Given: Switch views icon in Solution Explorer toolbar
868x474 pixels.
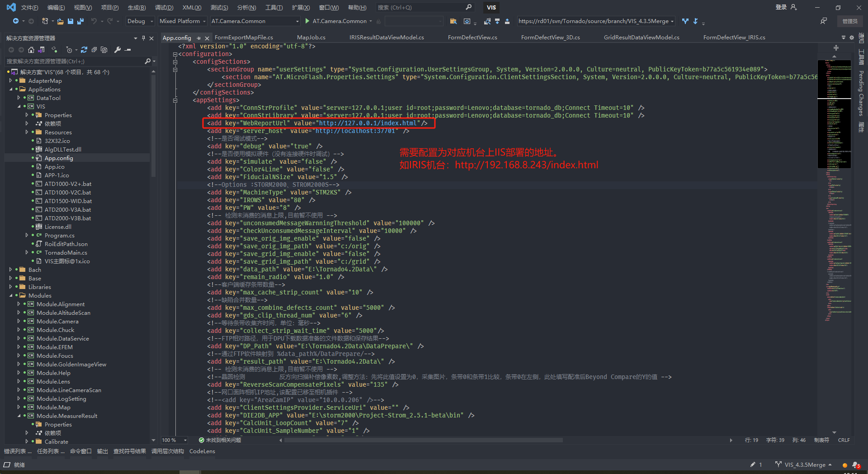Looking at the screenshot, I should tap(42, 50).
